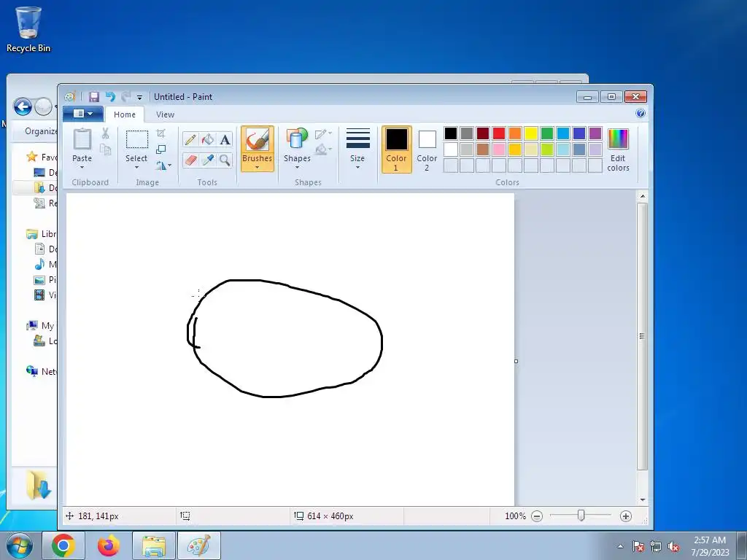Click the Zoom out minus button

pyautogui.click(x=537, y=516)
